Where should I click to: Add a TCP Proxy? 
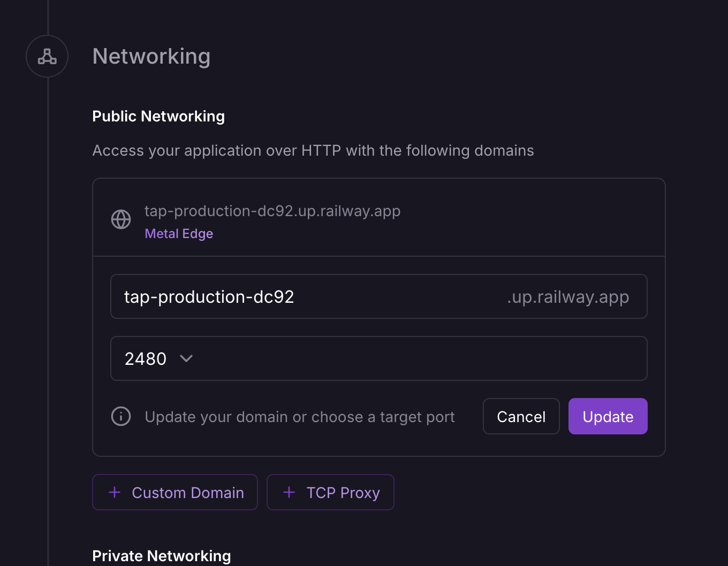(330, 492)
